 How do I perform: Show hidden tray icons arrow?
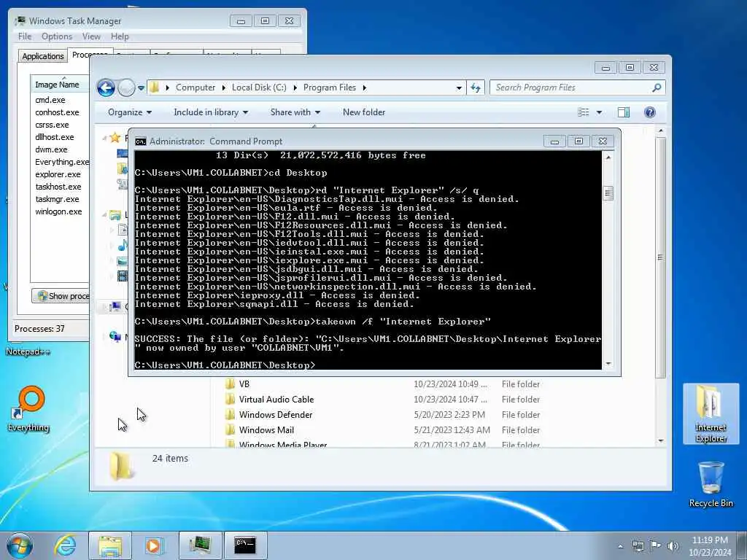(x=620, y=546)
